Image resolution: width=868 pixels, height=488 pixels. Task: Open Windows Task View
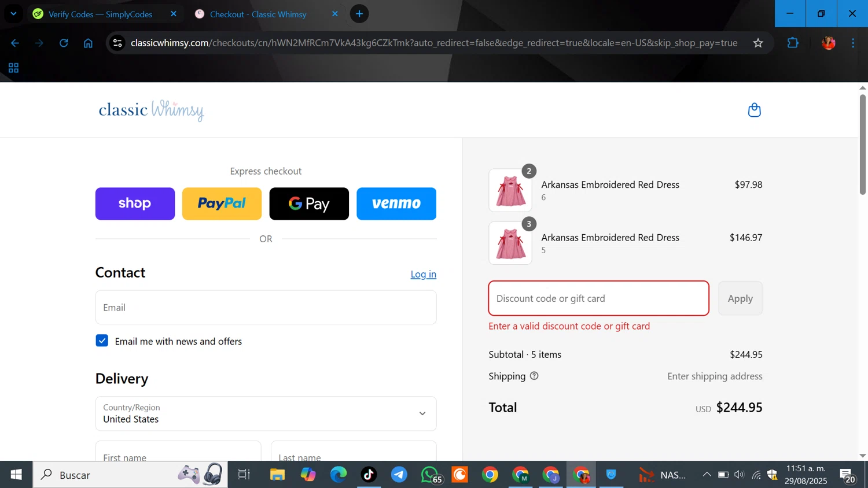[x=244, y=475]
